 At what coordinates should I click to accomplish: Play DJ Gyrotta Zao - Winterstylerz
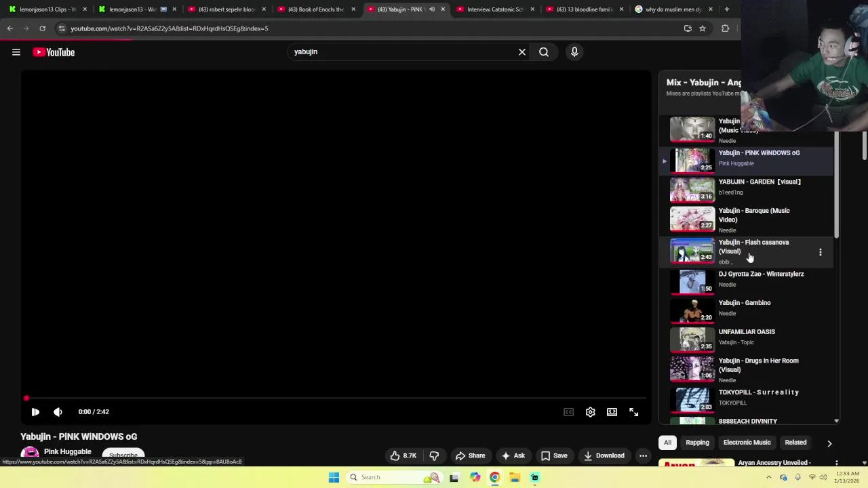(x=746, y=281)
